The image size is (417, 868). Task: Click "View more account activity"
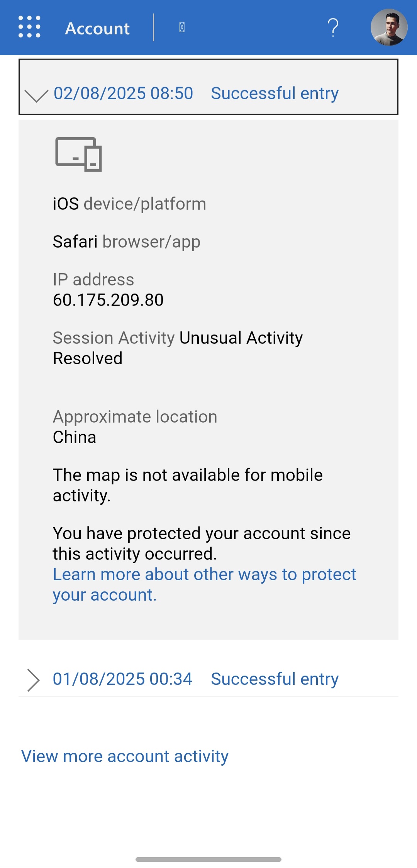[125, 756]
